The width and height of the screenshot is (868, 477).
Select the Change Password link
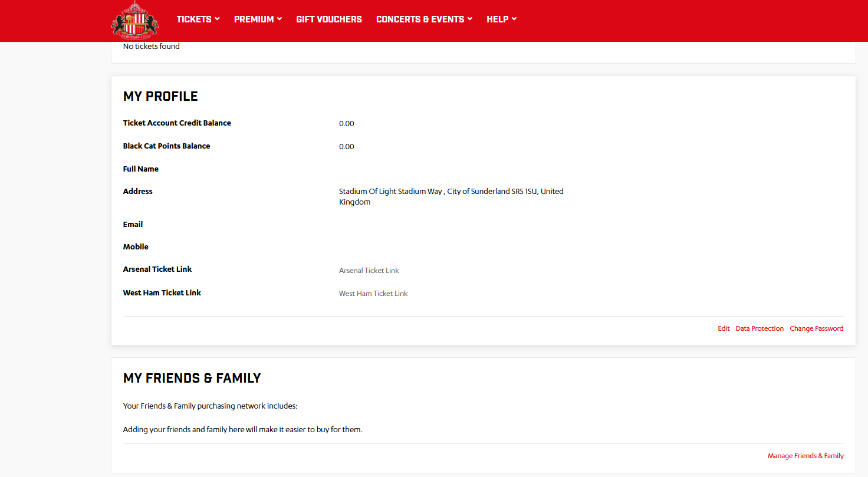coord(816,328)
